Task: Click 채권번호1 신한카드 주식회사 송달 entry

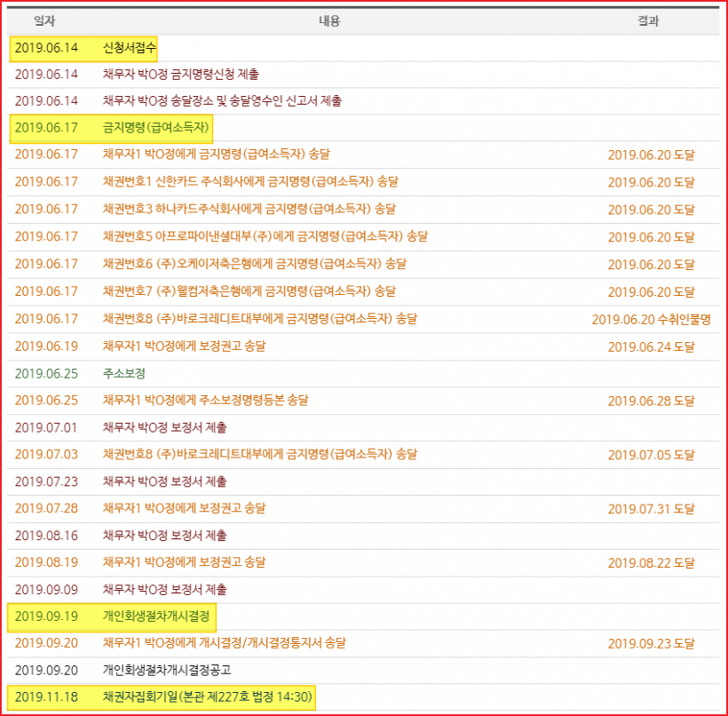Action: (x=250, y=182)
